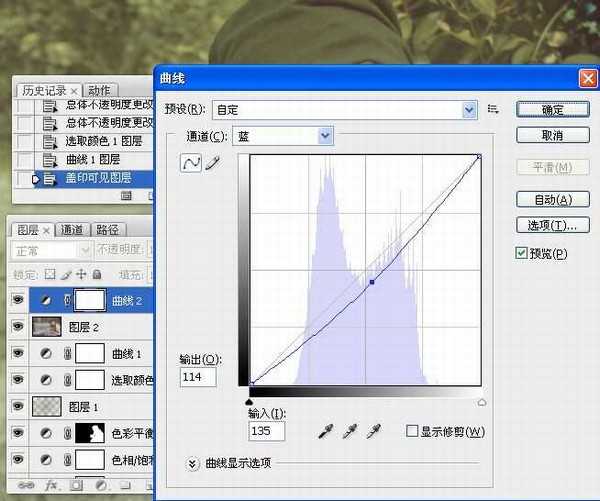This screenshot has width=600, height=501.
Task: Hide the 图层 2 layer via eye icon
Action: 18,326
